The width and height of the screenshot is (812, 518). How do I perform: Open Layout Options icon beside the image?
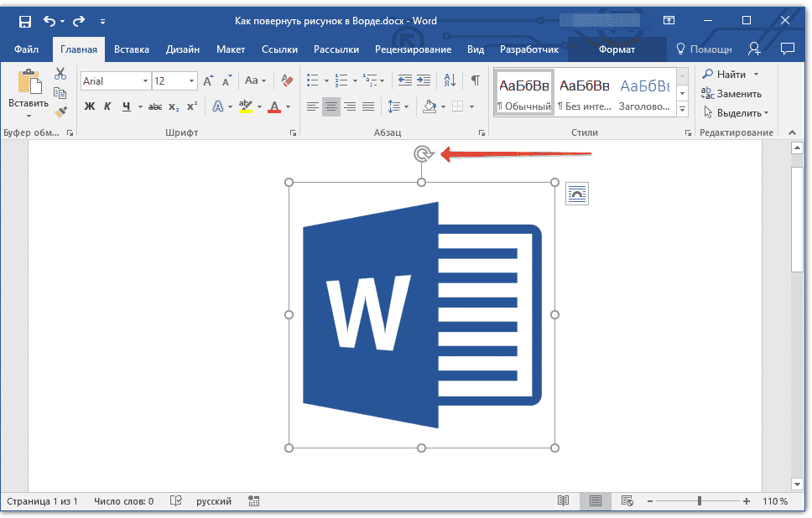click(577, 194)
